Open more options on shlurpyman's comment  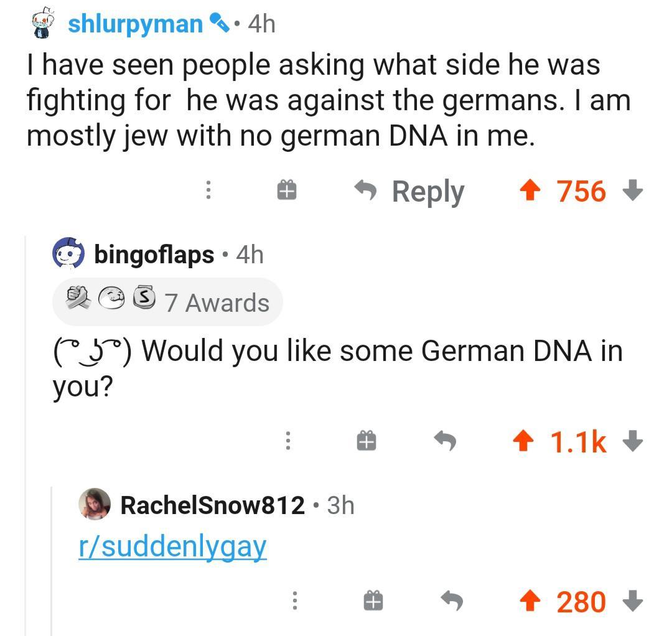pyautogui.click(x=209, y=190)
